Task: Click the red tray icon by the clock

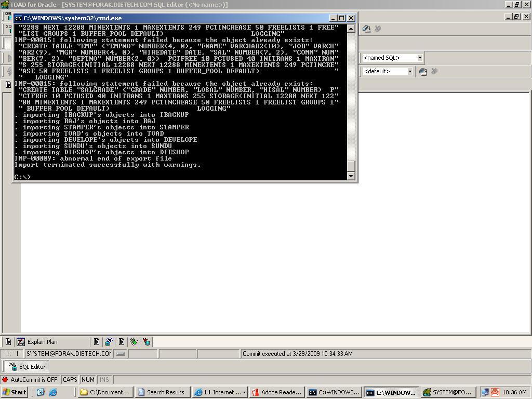Action: [495, 392]
